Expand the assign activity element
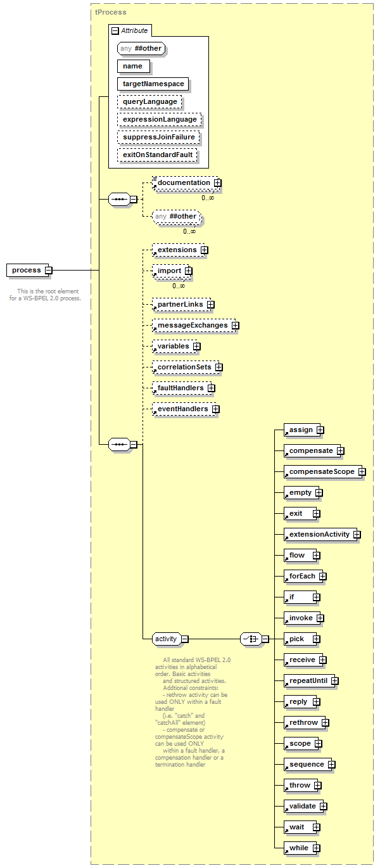The image size is (380, 868). tap(320, 430)
